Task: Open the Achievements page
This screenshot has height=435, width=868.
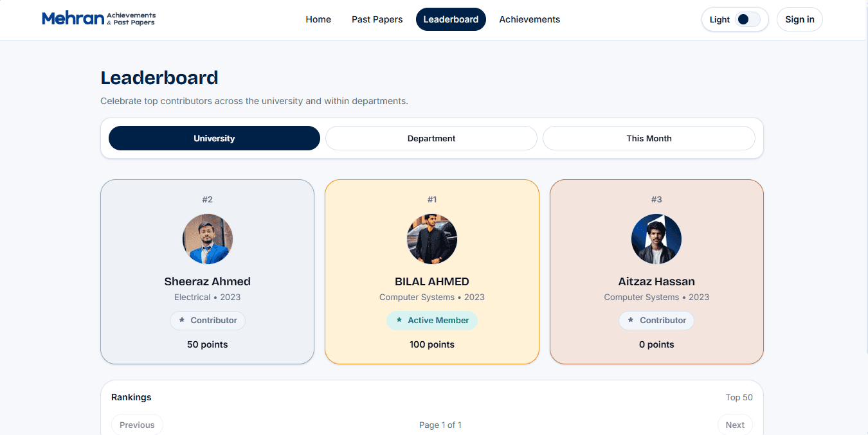Action: tap(530, 19)
